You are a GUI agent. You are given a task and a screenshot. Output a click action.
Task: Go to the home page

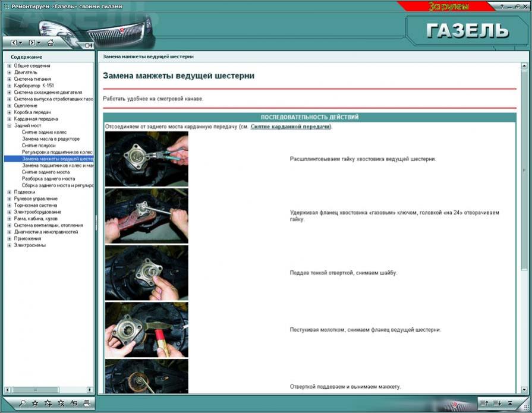tap(51, 42)
